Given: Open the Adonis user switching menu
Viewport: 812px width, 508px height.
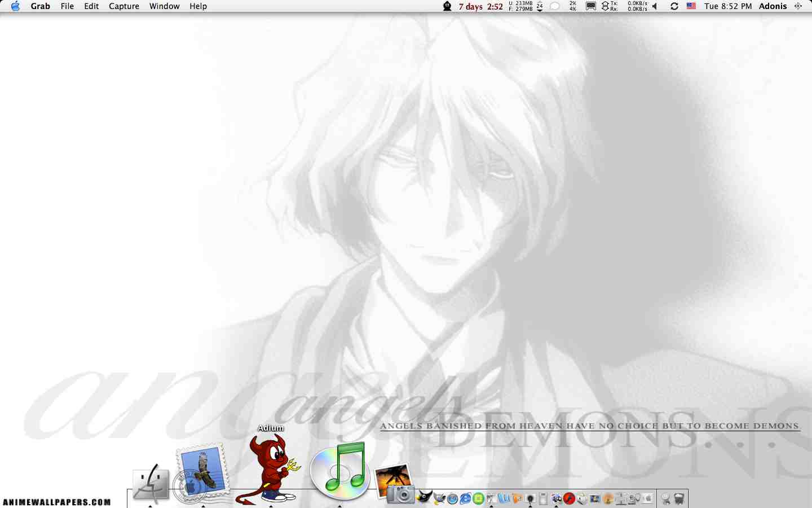Looking at the screenshot, I should point(773,6).
